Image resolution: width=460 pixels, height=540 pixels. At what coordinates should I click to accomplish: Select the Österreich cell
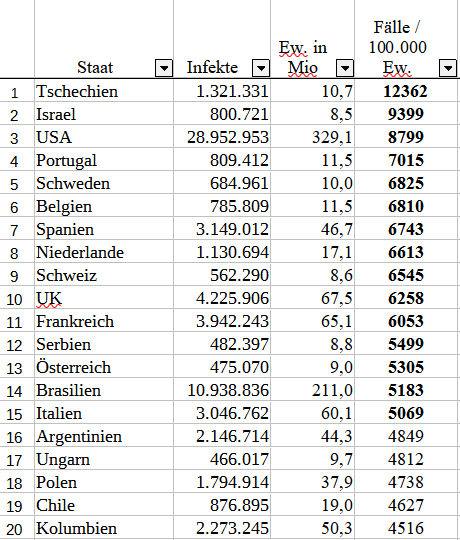click(104, 367)
